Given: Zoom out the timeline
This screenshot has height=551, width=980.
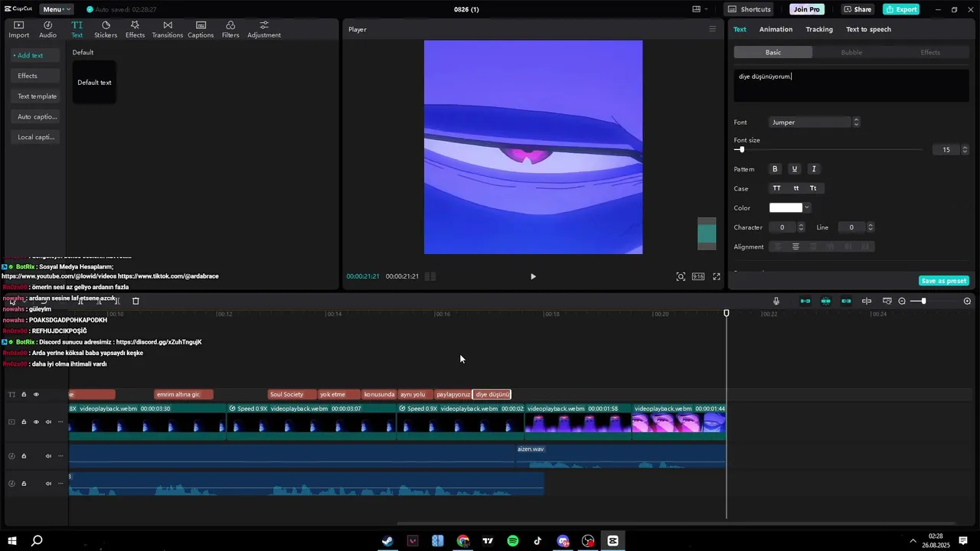Looking at the screenshot, I should pos(902,301).
